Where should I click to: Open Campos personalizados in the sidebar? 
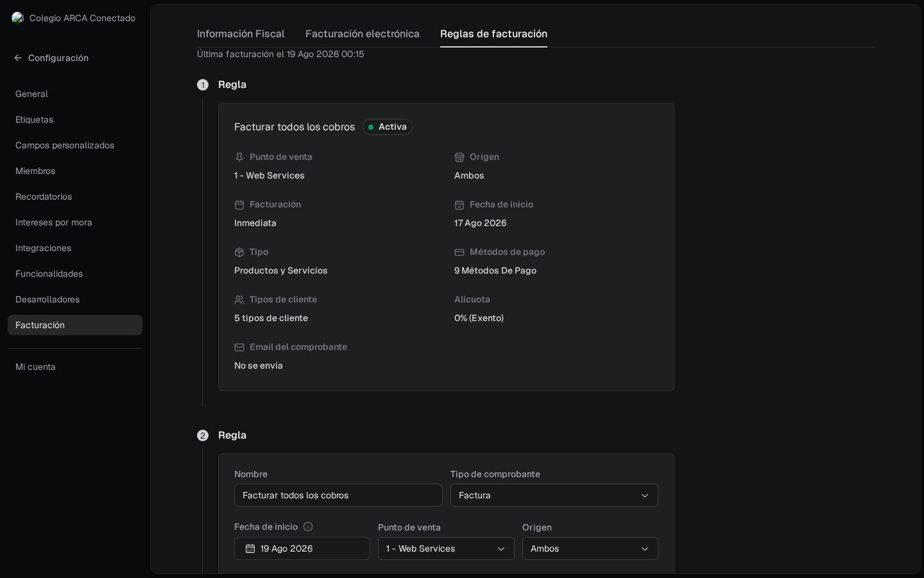pos(75,145)
